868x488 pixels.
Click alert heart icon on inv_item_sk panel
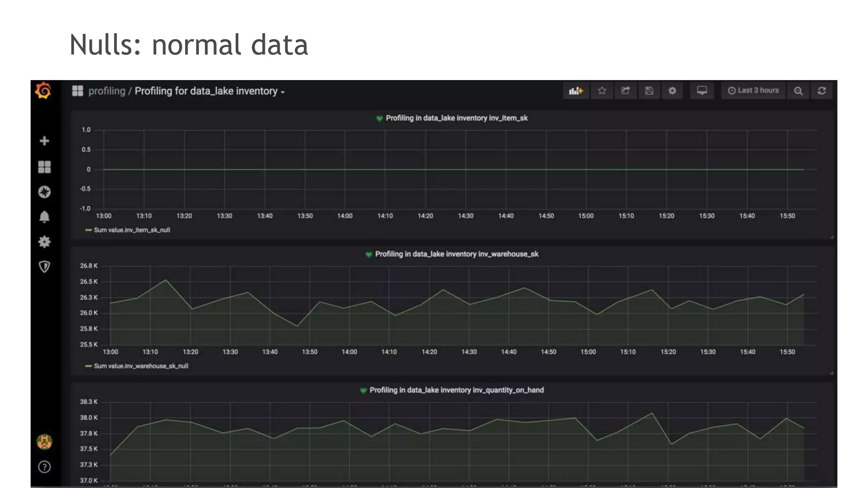point(379,119)
